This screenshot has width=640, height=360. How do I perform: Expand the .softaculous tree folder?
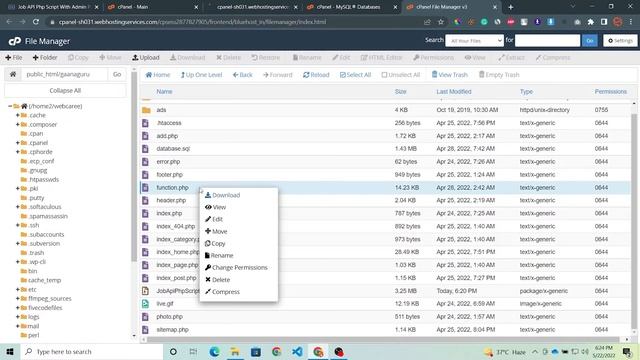pyautogui.click(x=18, y=207)
